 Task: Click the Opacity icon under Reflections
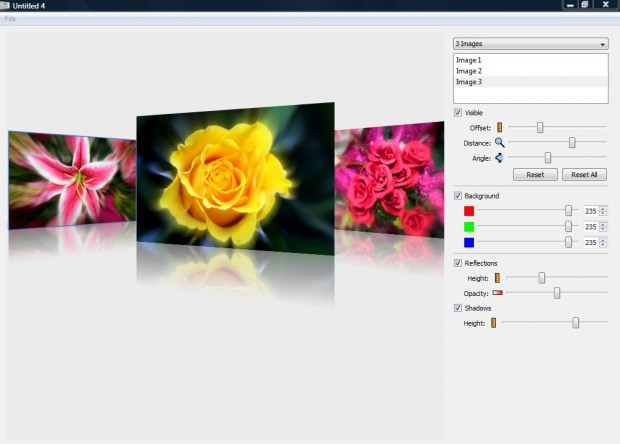click(x=497, y=293)
